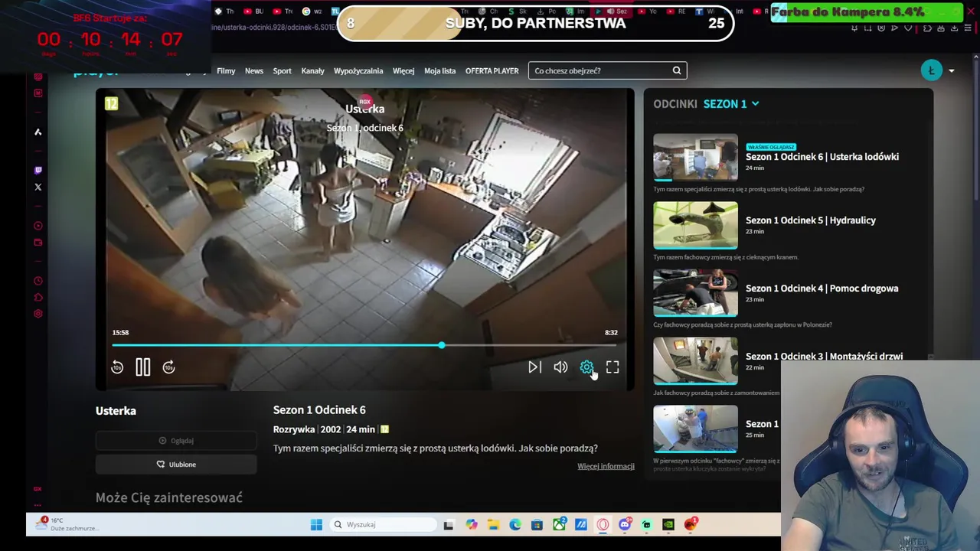Open browser settings gear in sidebar
The height and width of the screenshot is (551, 980).
tap(38, 314)
